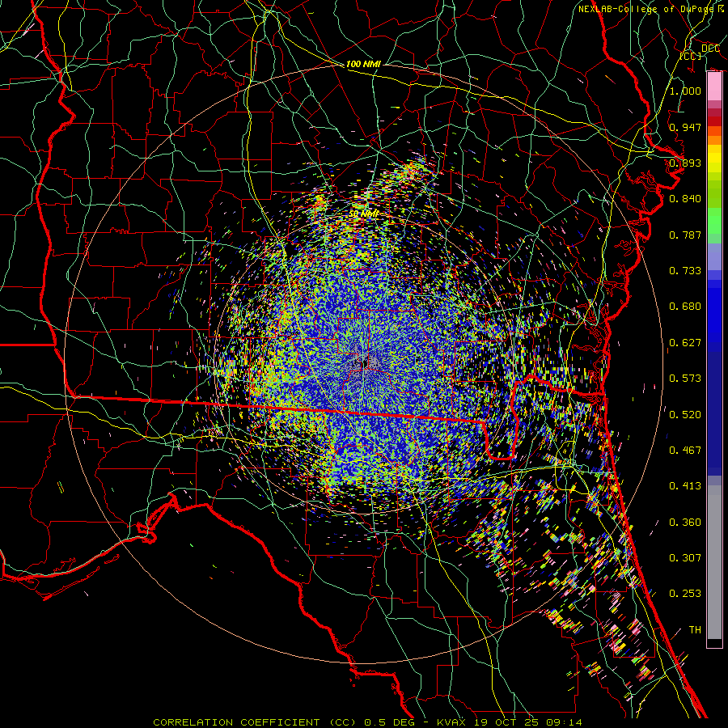Click the 0.947 legend value
The image size is (728, 728).
click(685, 127)
